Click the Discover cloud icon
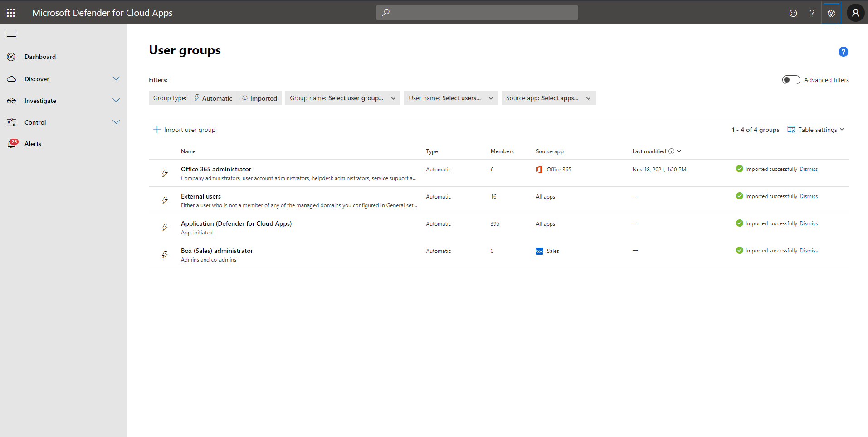The image size is (868, 437). [11, 79]
